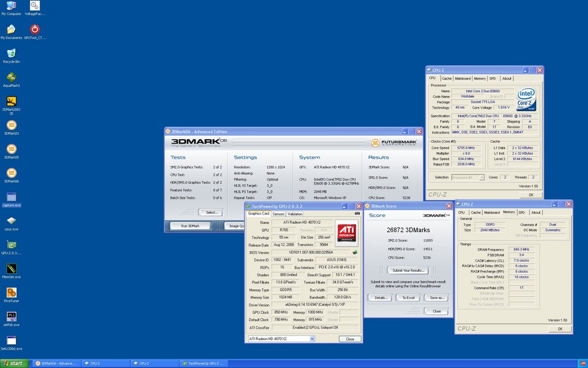
Task: Launch AquaMark3 from the desktop
Action: tap(11, 80)
